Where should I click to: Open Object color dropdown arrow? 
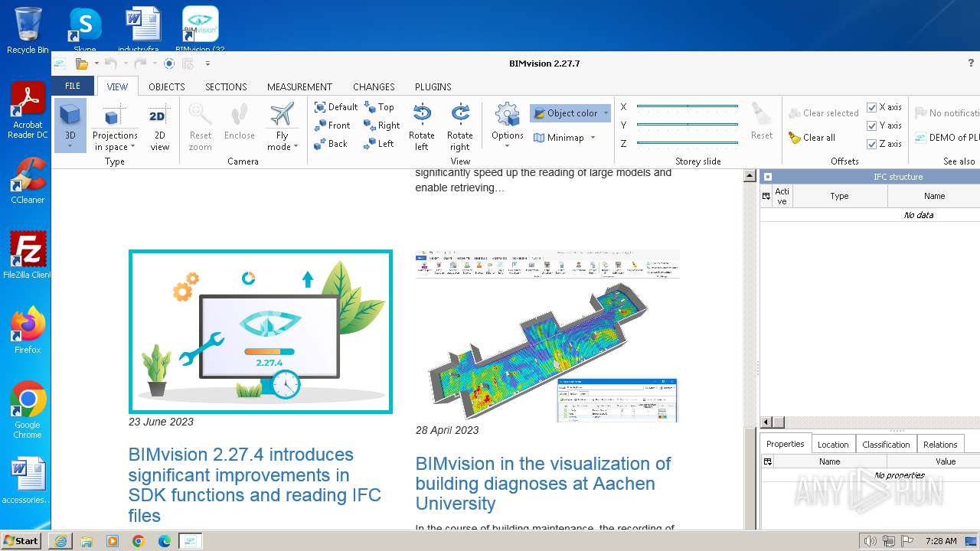(x=606, y=113)
